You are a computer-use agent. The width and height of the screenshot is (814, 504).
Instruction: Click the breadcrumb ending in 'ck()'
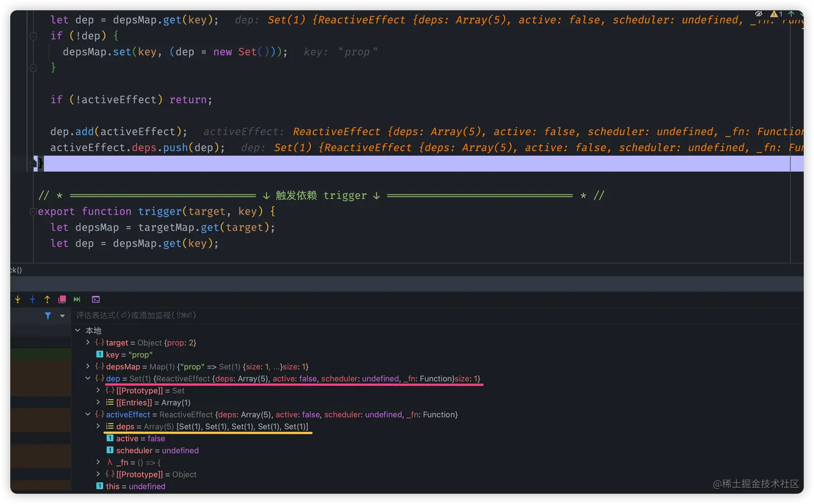[x=16, y=270]
